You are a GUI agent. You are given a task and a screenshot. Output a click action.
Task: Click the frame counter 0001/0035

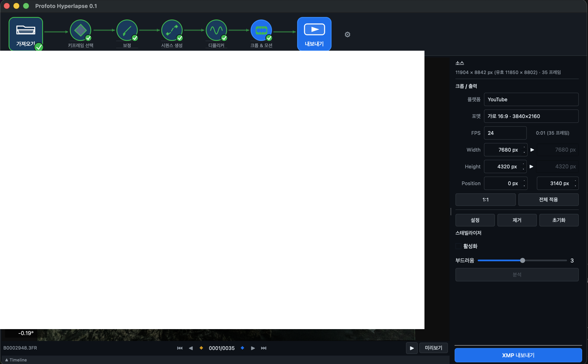coord(222,348)
